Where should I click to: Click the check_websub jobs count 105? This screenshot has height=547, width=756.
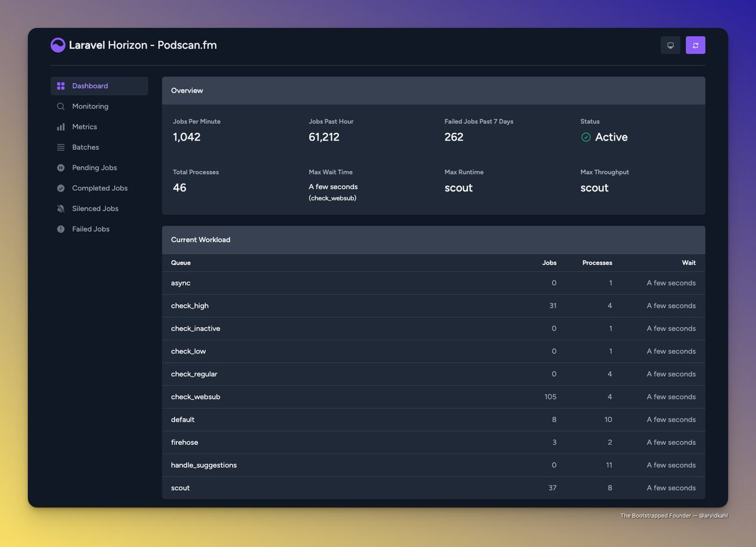tap(551, 397)
